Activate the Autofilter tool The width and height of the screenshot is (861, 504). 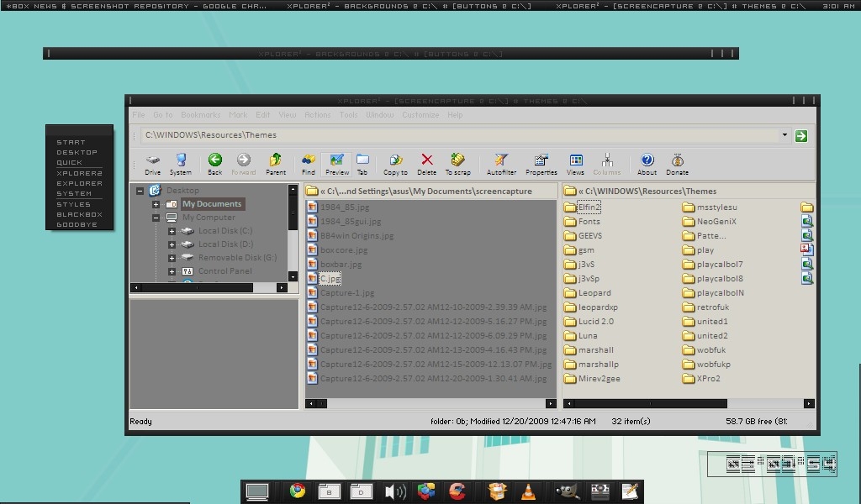(x=501, y=164)
